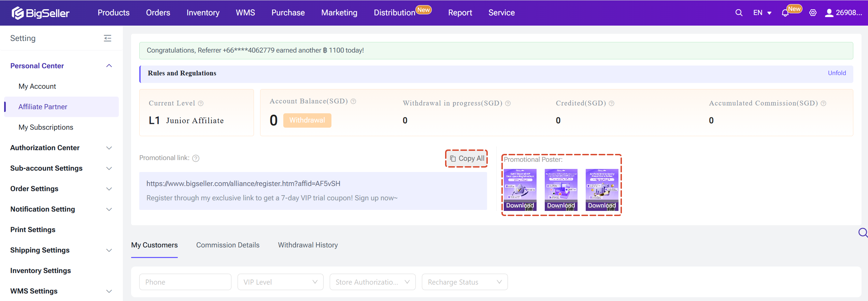Click the promotional register URL text

(x=243, y=184)
